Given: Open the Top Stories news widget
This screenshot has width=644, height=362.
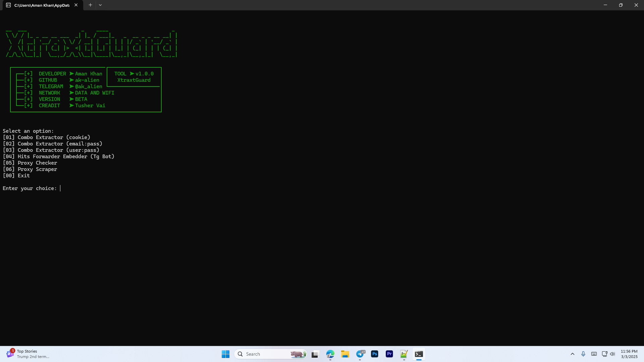Looking at the screenshot, I should [x=28, y=354].
